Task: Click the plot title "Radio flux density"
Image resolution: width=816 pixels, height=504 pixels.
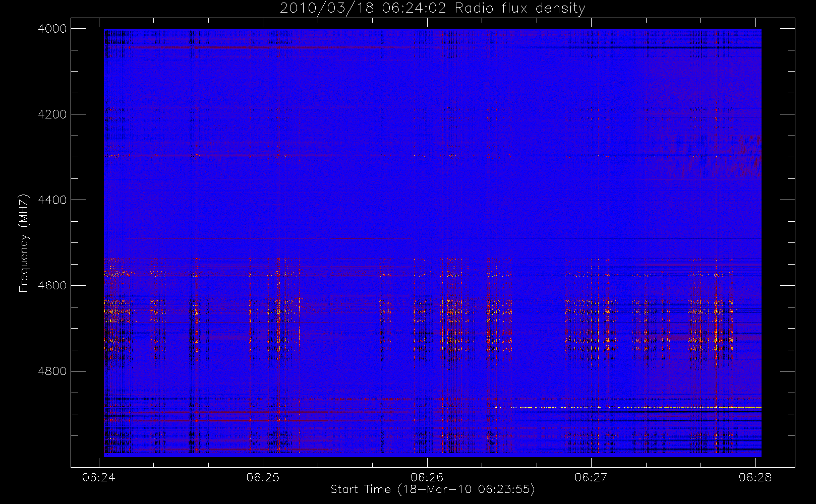Action: pos(521,9)
